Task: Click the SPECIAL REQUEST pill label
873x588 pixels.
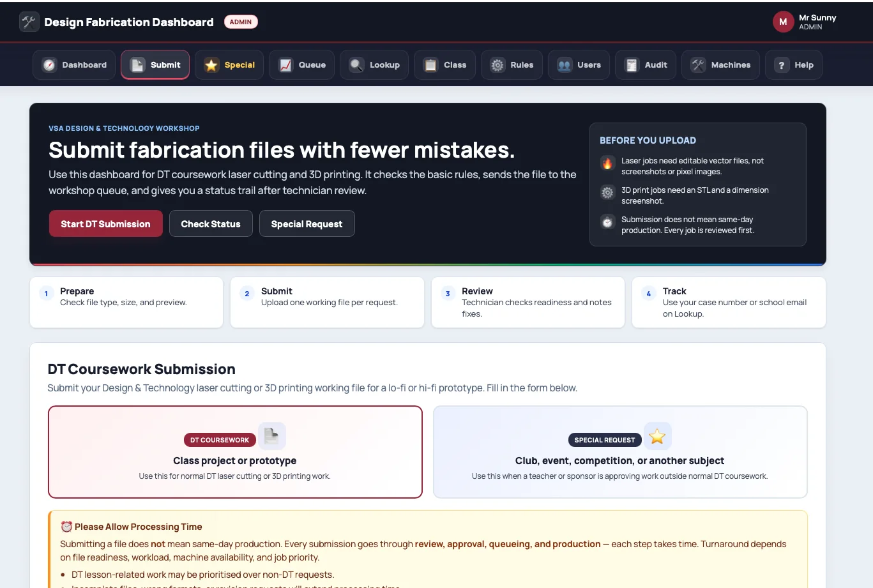Action: pos(604,440)
